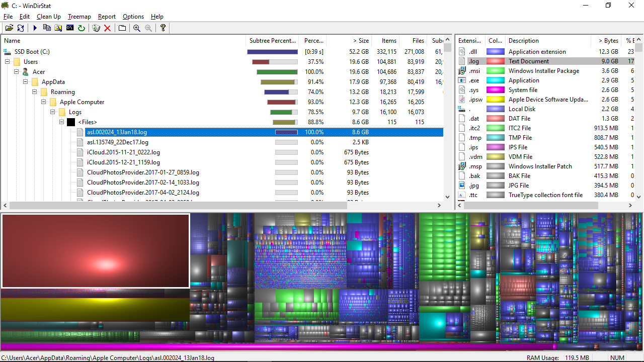644x362 pixels.
Task: Click the Copy Path toolbar icon
Action: coord(47,28)
